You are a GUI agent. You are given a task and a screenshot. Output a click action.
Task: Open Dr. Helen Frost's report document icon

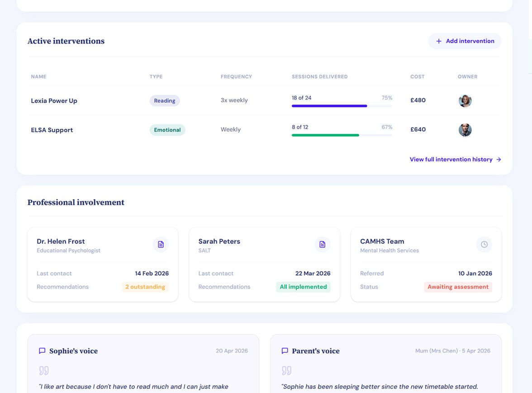pos(161,244)
